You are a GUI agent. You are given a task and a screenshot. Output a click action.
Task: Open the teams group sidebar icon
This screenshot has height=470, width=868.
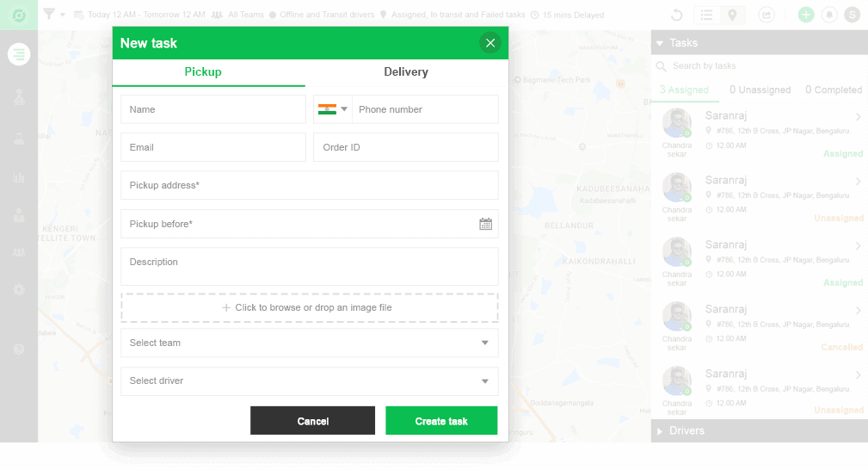coord(19,252)
